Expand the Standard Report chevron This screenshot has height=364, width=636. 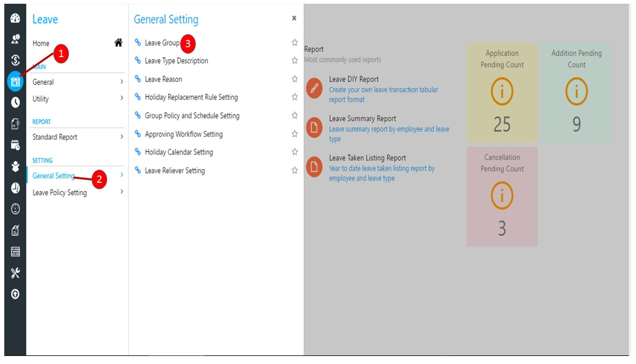click(x=121, y=136)
